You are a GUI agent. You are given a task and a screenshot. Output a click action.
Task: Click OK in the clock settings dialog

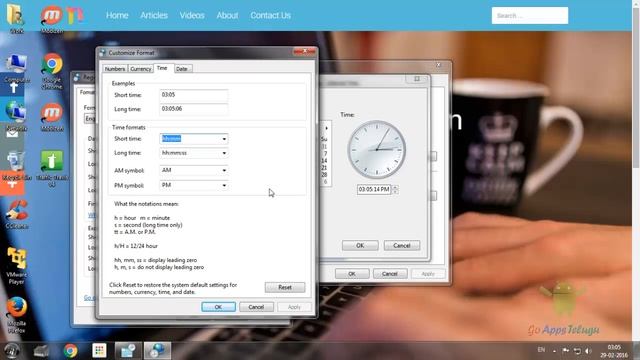[360, 245]
